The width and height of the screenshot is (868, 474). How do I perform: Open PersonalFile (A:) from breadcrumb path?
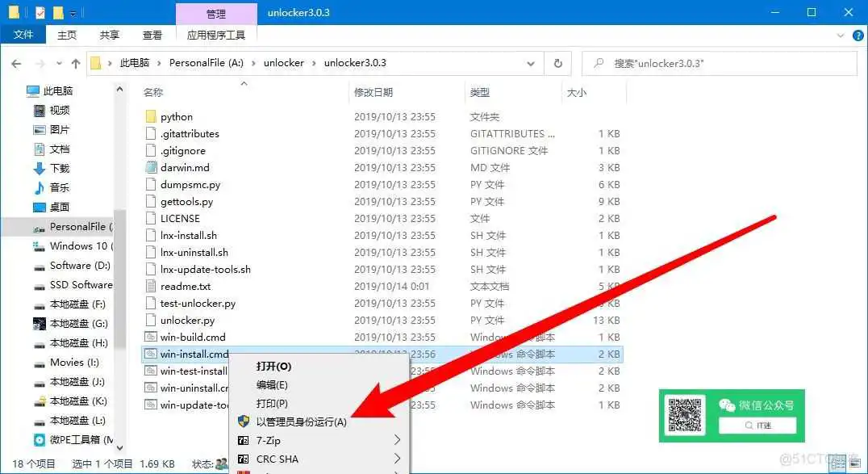click(x=207, y=63)
